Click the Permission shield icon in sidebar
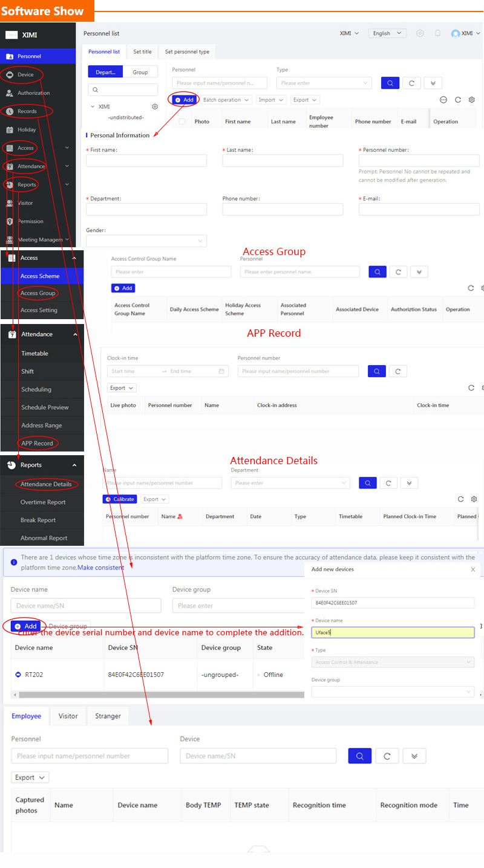 pyautogui.click(x=10, y=221)
